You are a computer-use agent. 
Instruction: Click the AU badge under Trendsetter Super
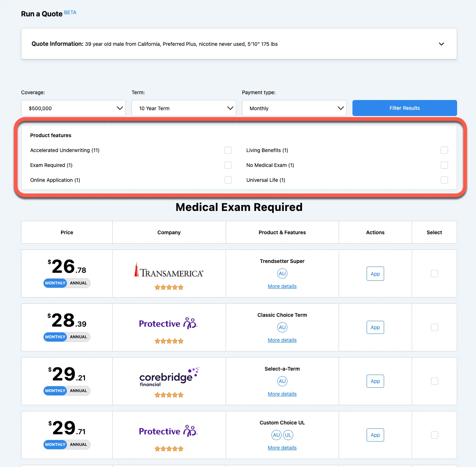coord(282,274)
